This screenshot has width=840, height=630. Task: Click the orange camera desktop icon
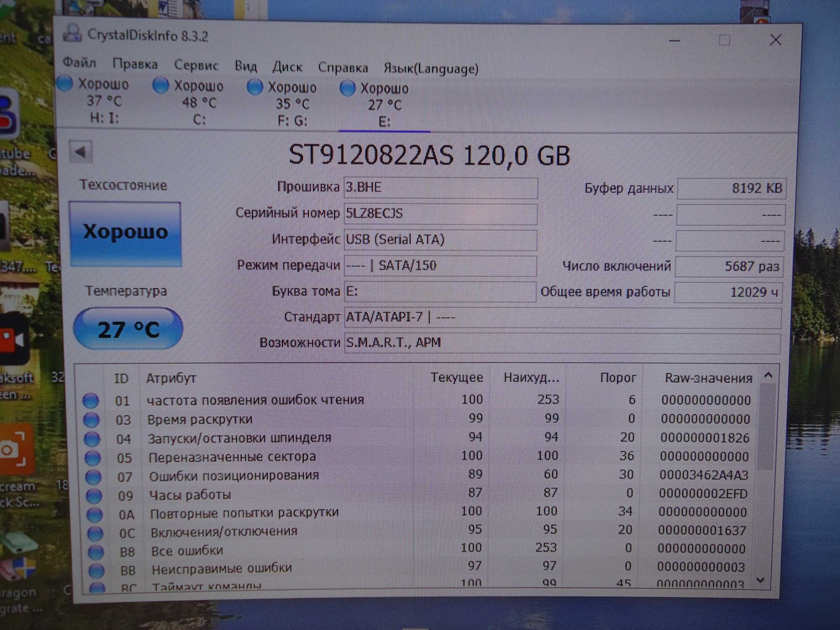pyautogui.click(x=16, y=449)
